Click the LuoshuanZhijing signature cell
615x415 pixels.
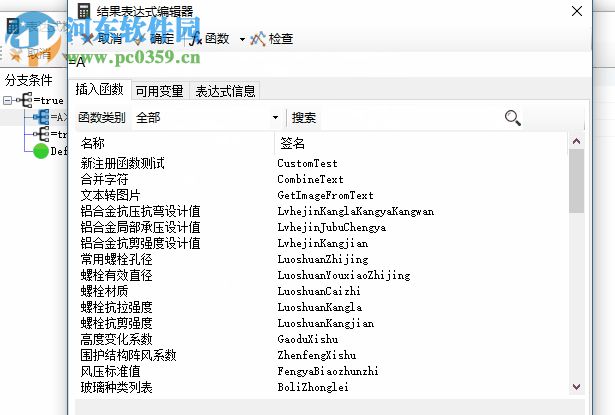tap(323, 259)
